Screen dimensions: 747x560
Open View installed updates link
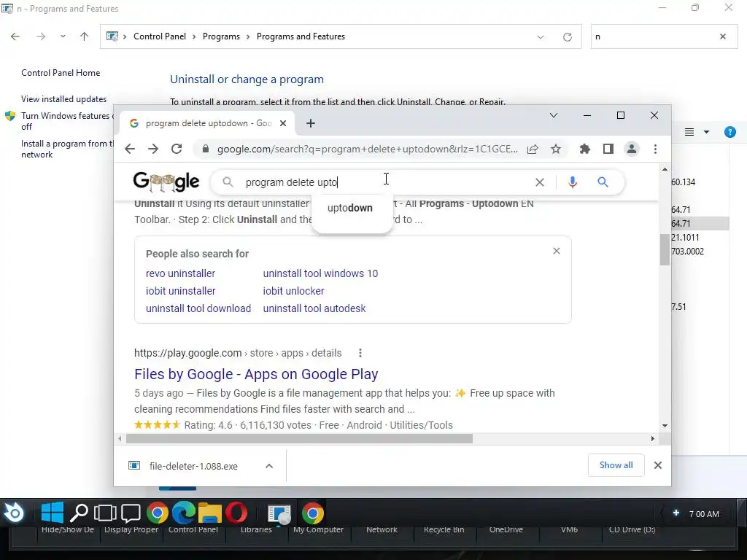[x=64, y=99]
